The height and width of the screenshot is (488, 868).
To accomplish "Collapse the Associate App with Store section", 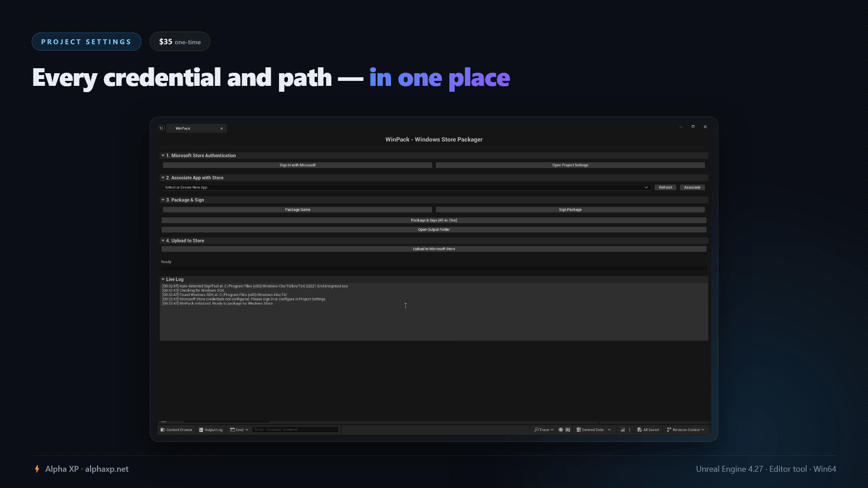I will pyautogui.click(x=163, y=178).
